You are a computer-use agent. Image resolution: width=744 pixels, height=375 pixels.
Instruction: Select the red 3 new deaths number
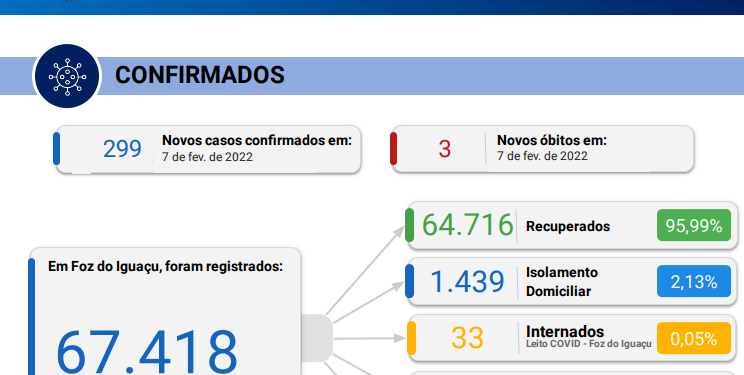445,149
